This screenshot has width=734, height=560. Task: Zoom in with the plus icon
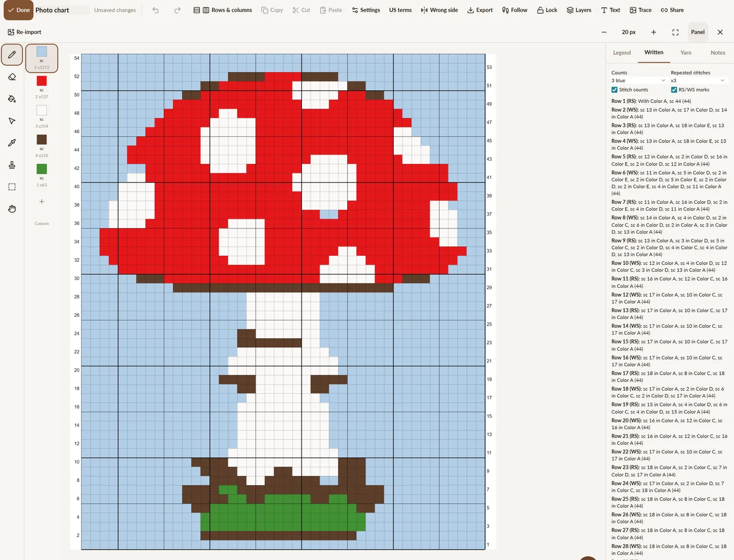[x=653, y=32]
